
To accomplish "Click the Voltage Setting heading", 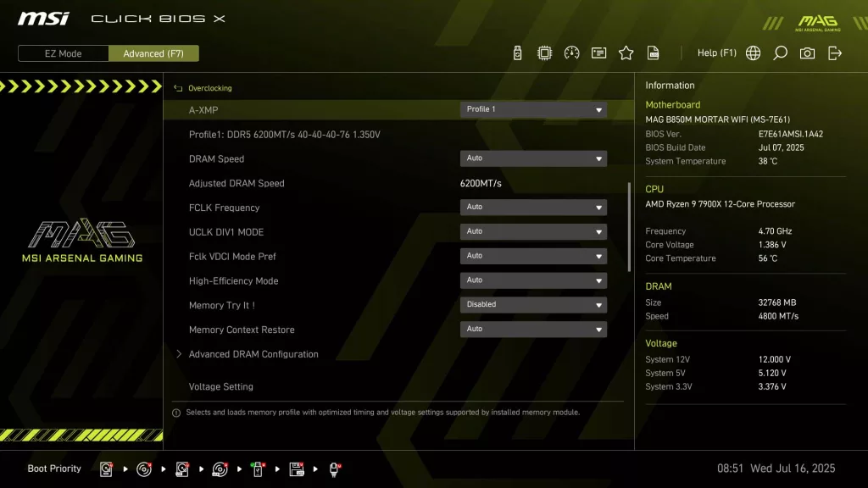I will (x=221, y=386).
